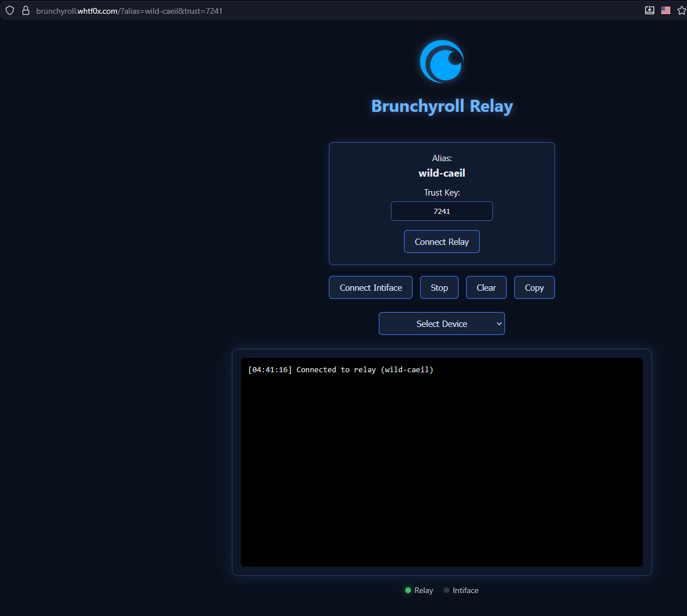The image size is (687, 616).
Task: Open the Select Device dropdown
Action: tap(441, 323)
